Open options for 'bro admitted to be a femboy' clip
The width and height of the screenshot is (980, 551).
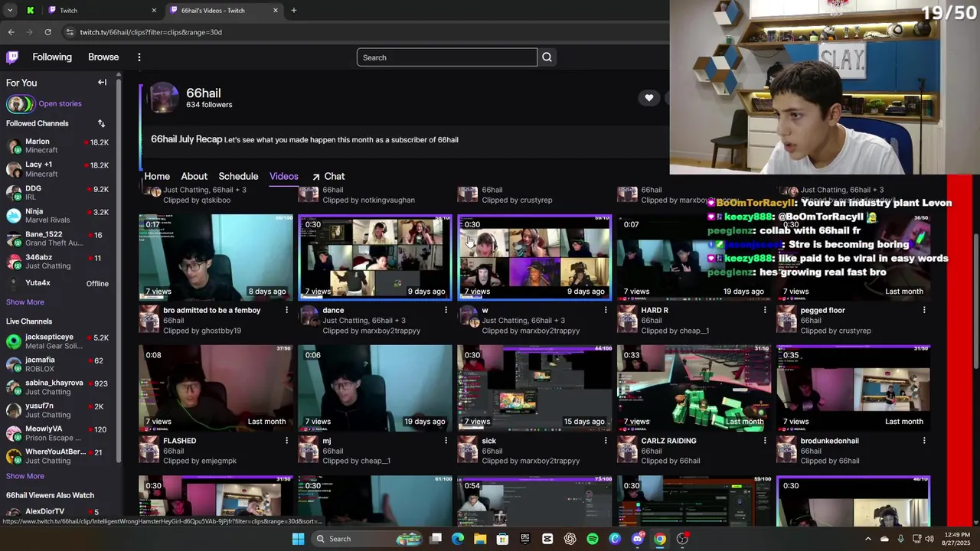click(286, 310)
